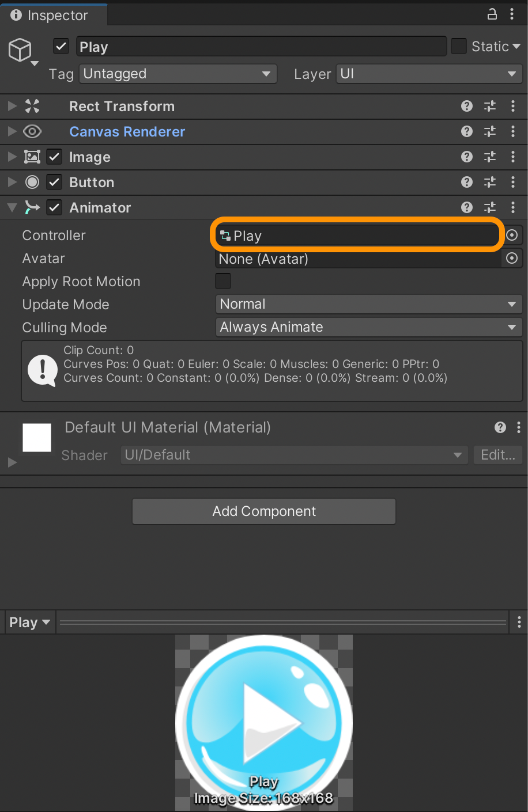The height and width of the screenshot is (812, 528).
Task: Disable the Animator component checkbox
Action: click(54, 207)
